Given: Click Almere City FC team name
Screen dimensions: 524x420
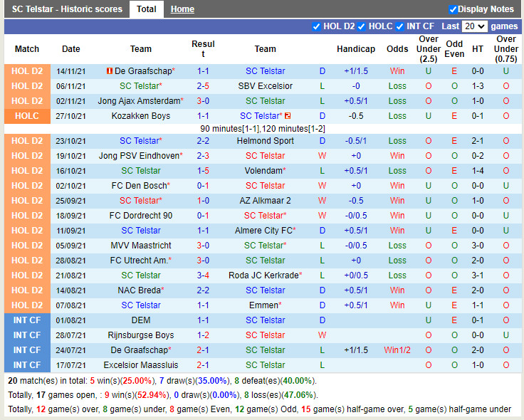Looking at the screenshot, I should pyautogui.click(x=263, y=231).
